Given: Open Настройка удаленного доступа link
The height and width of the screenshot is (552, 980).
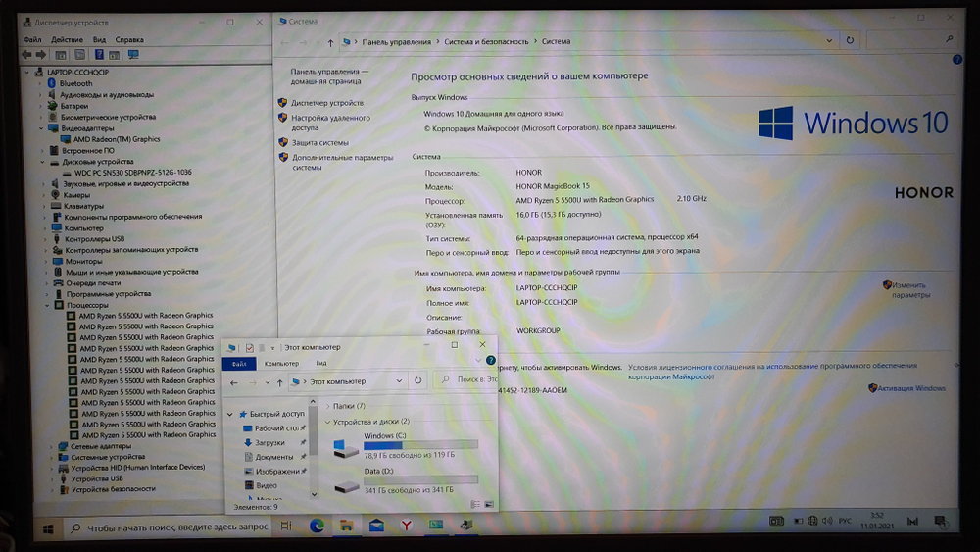Looking at the screenshot, I should (x=330, y=123).
